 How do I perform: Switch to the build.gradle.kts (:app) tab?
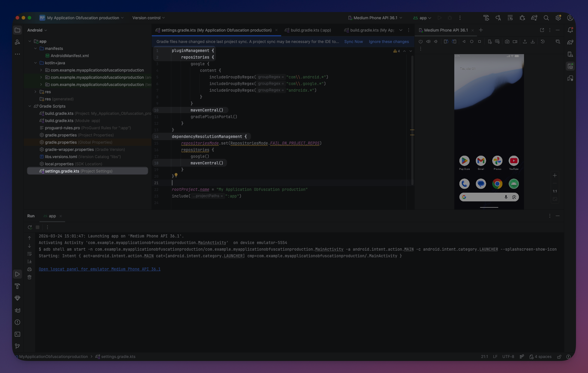[310, 30]
